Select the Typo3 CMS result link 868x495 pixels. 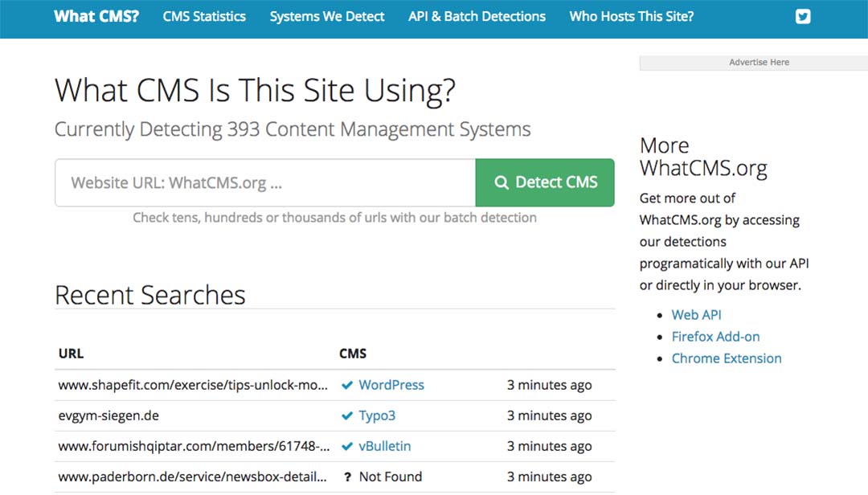[377, 416]
